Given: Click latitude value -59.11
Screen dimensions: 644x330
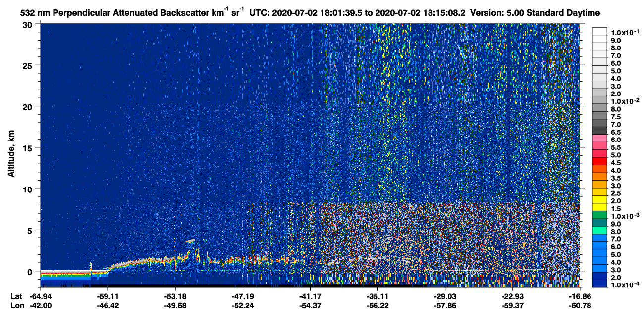Looking at the screenshot, I should [108, 296].
